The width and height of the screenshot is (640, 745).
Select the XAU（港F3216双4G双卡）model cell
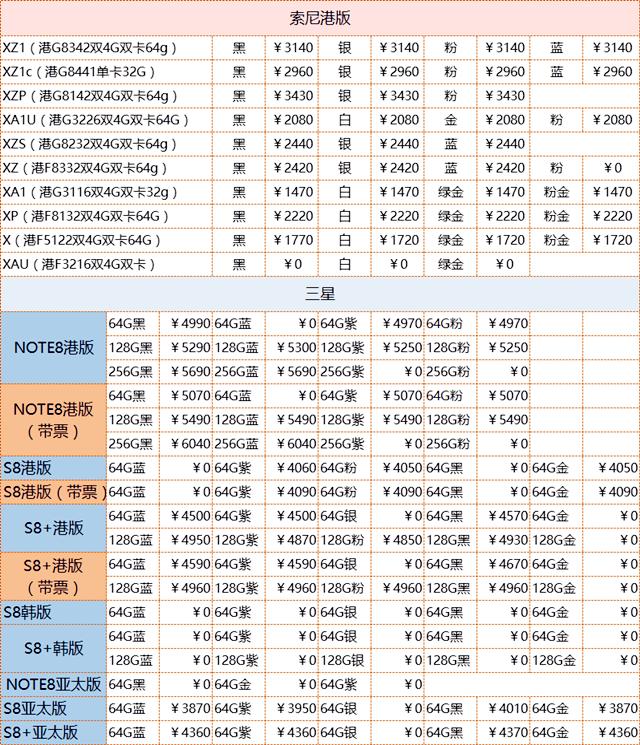106,264
